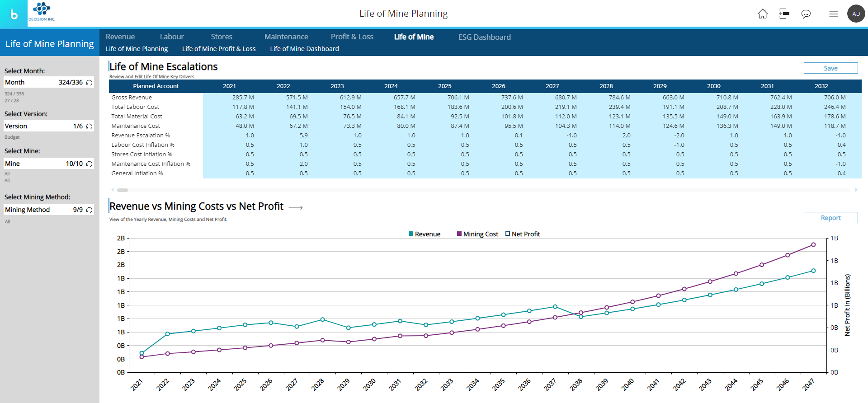The height and width of the screenshot is (403, 868).
Task: Reset the Mining Method filter
Action: (x=89, y=210)
